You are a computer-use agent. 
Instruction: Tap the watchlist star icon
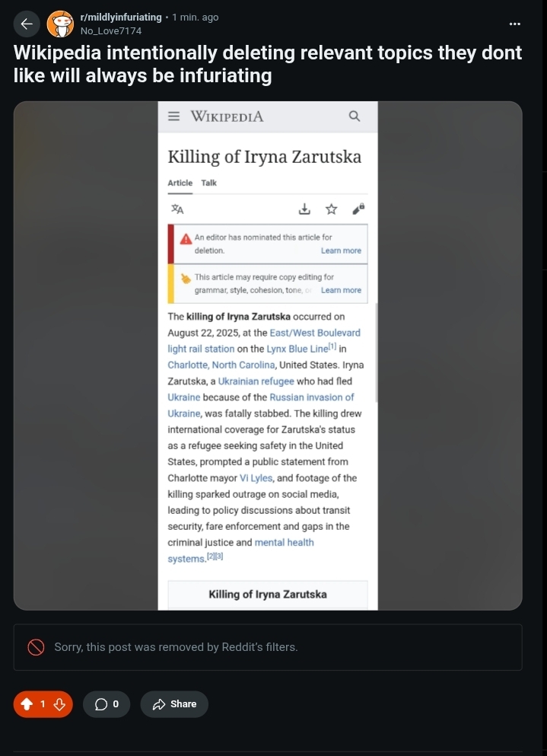click(331, 209)
